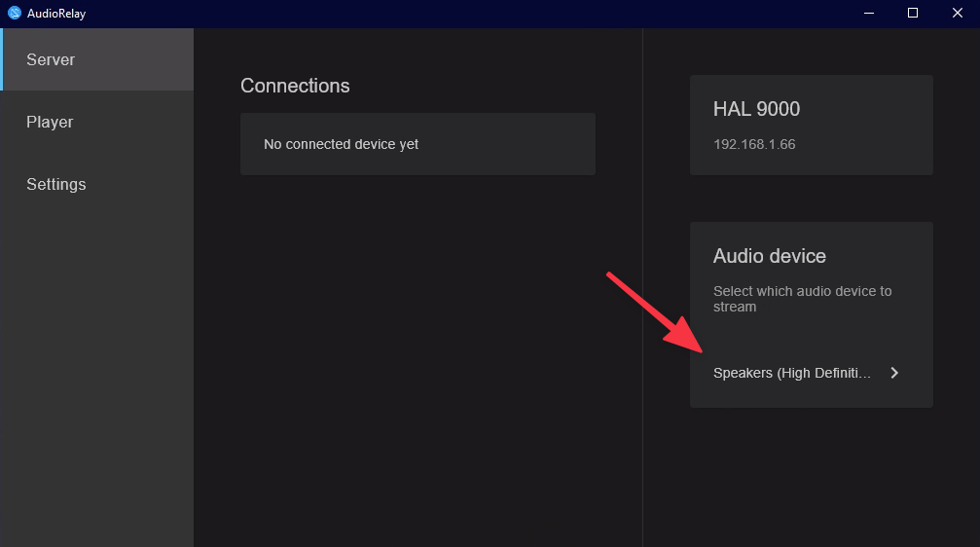This screenshot has width=980, height=547.
Task: Click the 192.168.1.66 IP address
Action: coord(754,144)
